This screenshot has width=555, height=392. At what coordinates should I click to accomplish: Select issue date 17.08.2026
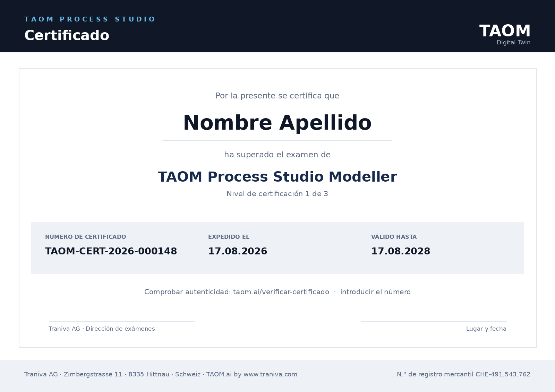click(x=238, y=251)
